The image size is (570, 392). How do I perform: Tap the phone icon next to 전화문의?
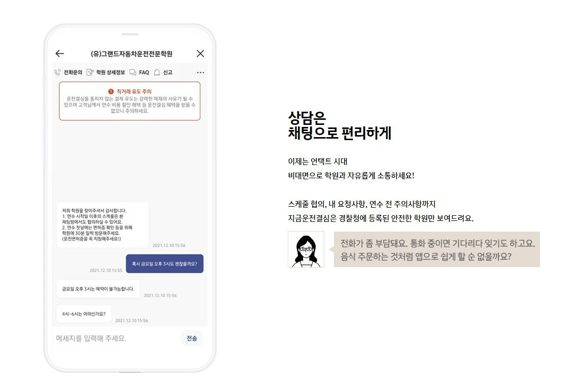point(57,73)
